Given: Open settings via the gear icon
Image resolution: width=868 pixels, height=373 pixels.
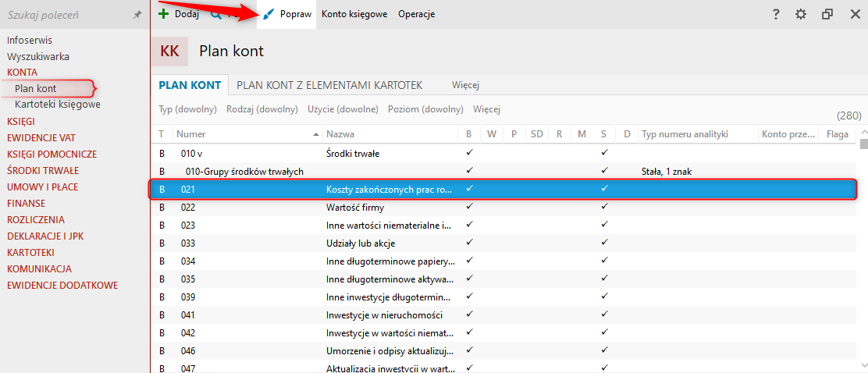Looking at the screenshot, I should tap(801, 14).
